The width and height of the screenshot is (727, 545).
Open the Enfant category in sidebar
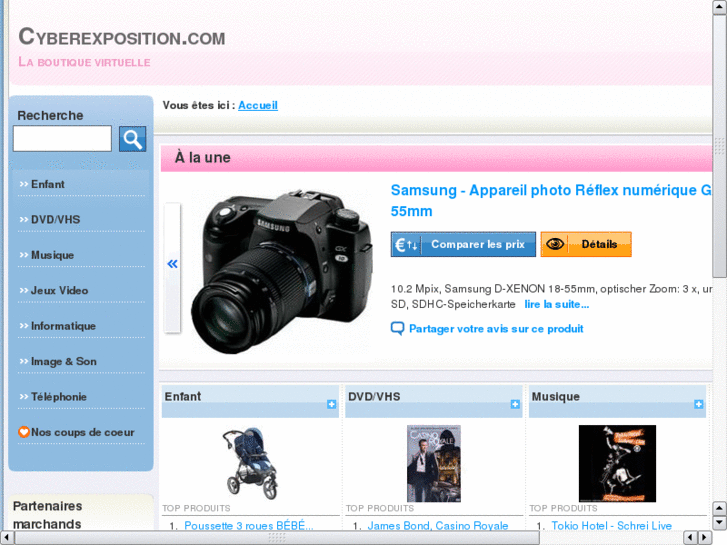pyautogui.click(x=47, y=184)
